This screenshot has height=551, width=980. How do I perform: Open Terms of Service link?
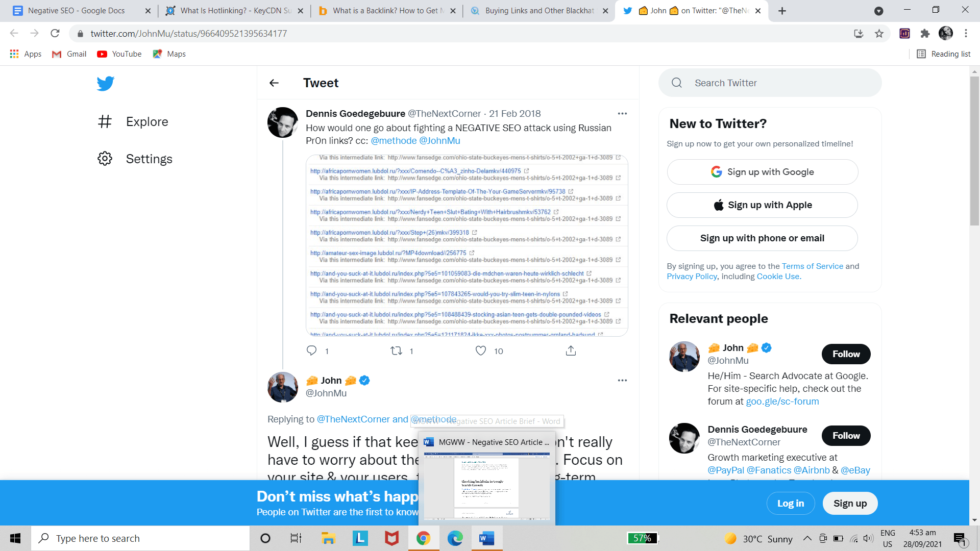pos(813,266)
